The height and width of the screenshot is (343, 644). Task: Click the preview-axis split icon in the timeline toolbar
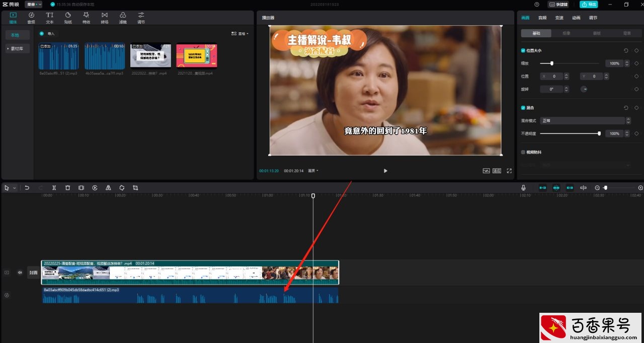coord(583,188)
